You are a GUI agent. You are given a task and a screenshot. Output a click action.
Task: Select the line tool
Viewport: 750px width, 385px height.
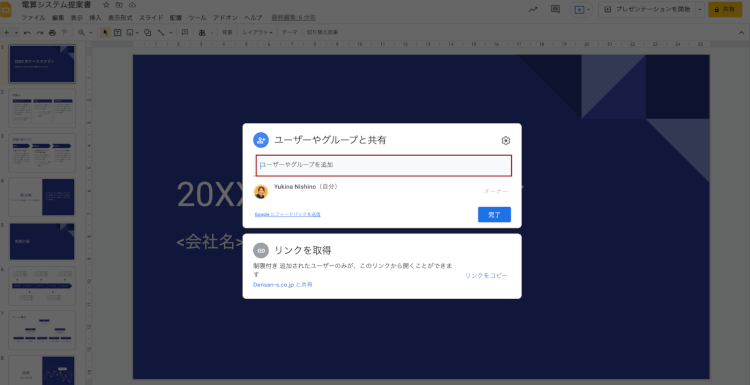161,33
